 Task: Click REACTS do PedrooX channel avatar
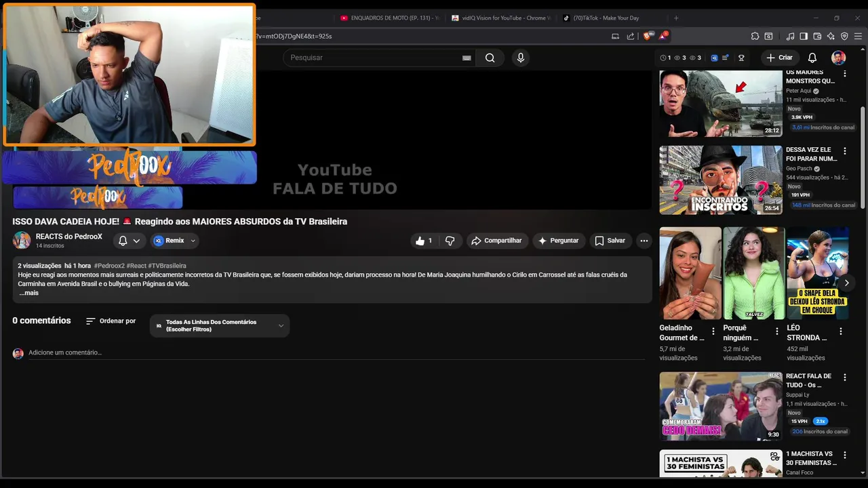[x=22, y=241]
